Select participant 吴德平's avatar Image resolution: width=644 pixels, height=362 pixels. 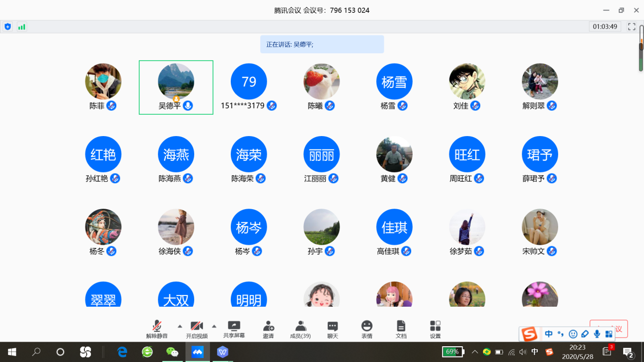[x=176, y=81]
